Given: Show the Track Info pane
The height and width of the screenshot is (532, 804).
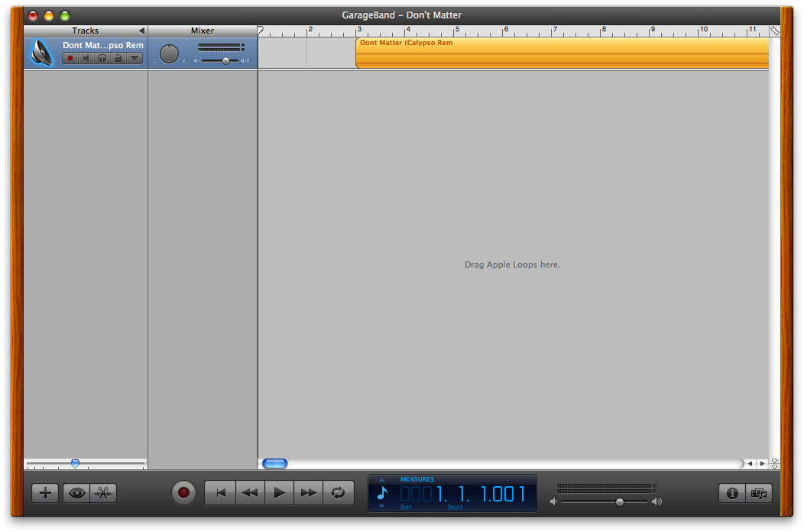Looking at the screenshot, I should pyautogui.click(x=732, y=493).
